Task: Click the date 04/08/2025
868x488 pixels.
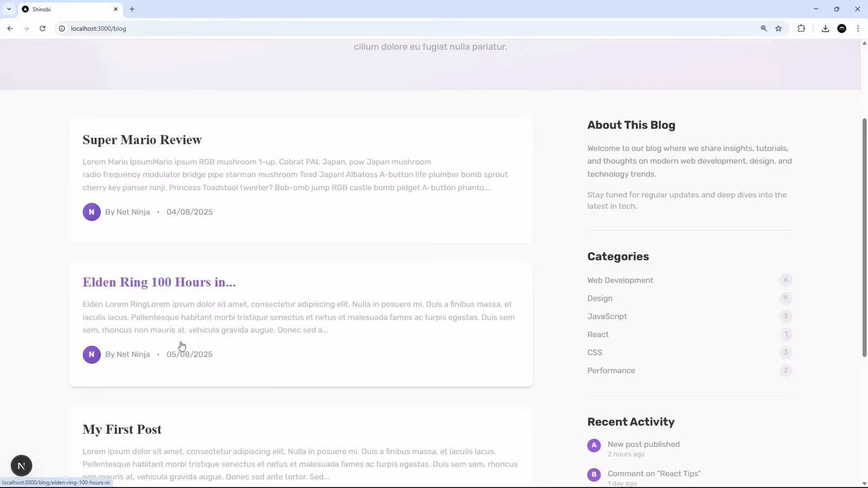Action: click(189, 212)
